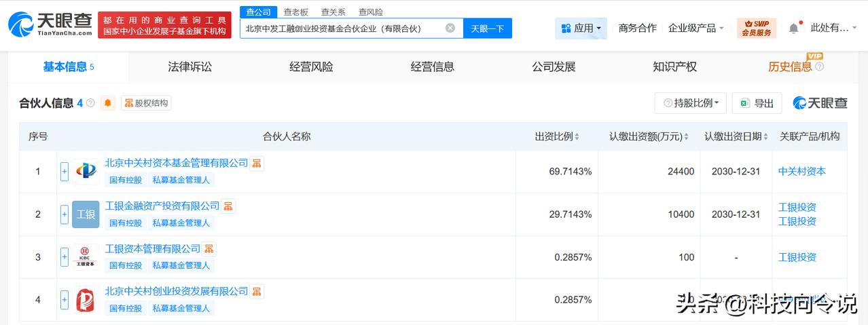Expand row 2 with the plus button
The height and width of the screenshot is (325, 868).
click(65, 214)
